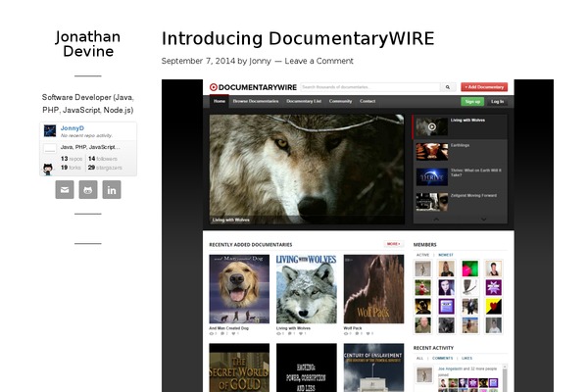Open the author link Jonny
Image resolution: width=588 pixels, height=392 pixels.
260,61
